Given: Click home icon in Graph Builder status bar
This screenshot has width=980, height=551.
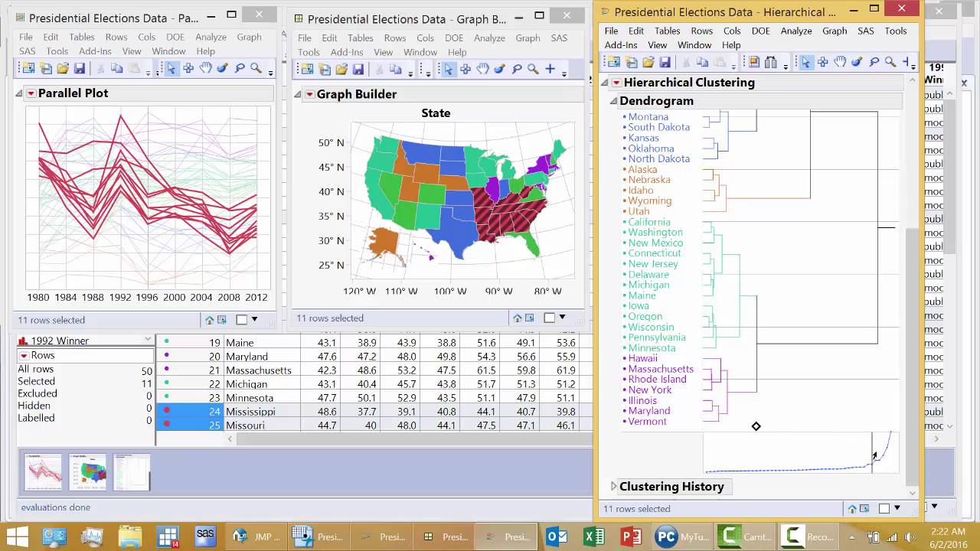Looking at the screenshot, I should tap(517, 318).
